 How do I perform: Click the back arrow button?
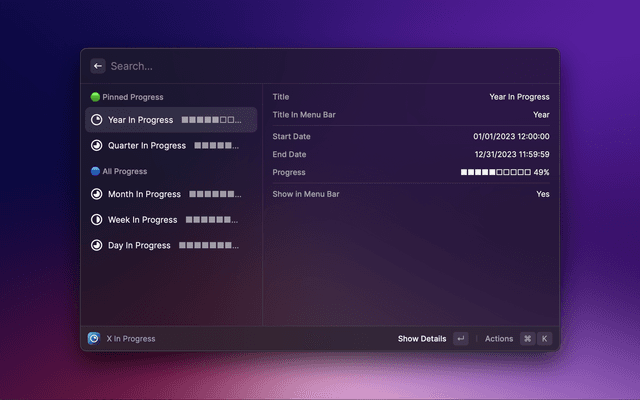tap(98, 66)
